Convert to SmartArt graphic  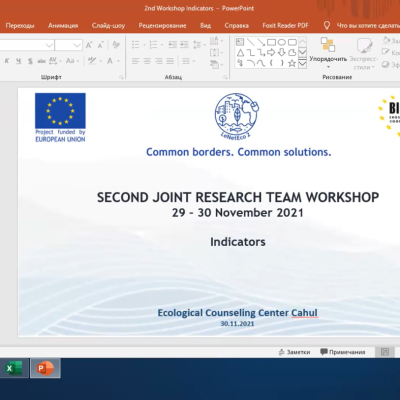click(x=216, y=64)
